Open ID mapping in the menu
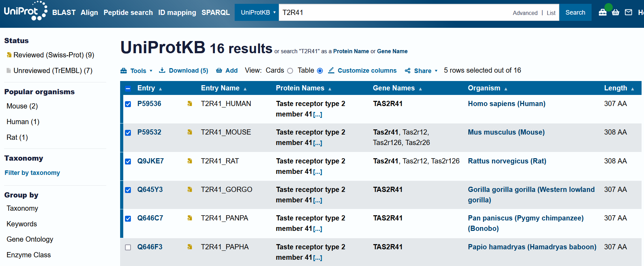 (x=177, y=13)
